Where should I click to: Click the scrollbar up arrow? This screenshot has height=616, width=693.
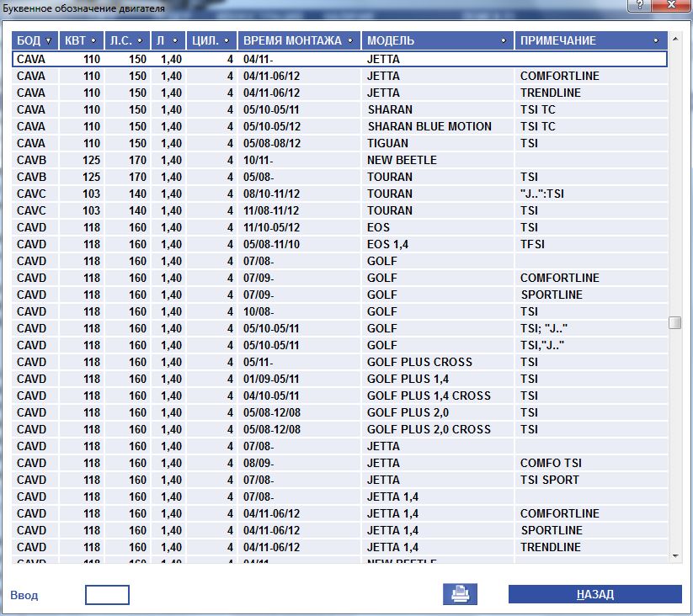[x=674, y=39]
